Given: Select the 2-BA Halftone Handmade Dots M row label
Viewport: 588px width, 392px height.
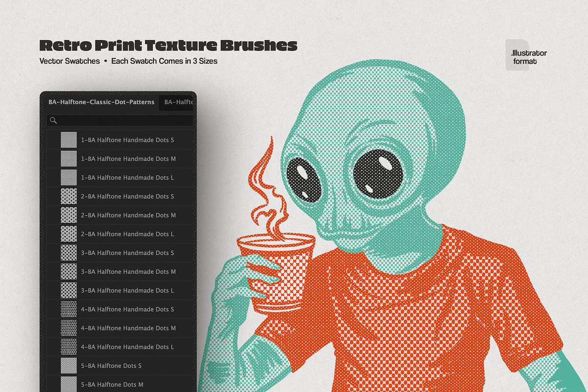Looking at the screenshot, I should [128, 216].
